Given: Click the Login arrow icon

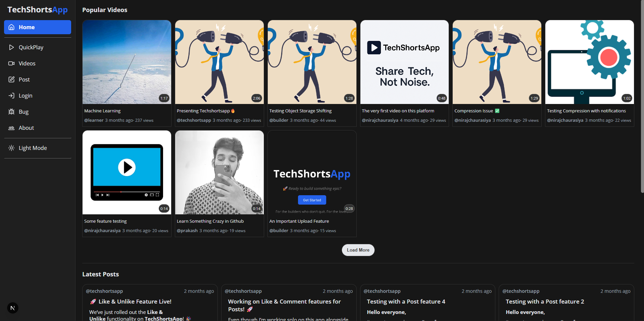Looking at the screenshot, I should (11, 96).
